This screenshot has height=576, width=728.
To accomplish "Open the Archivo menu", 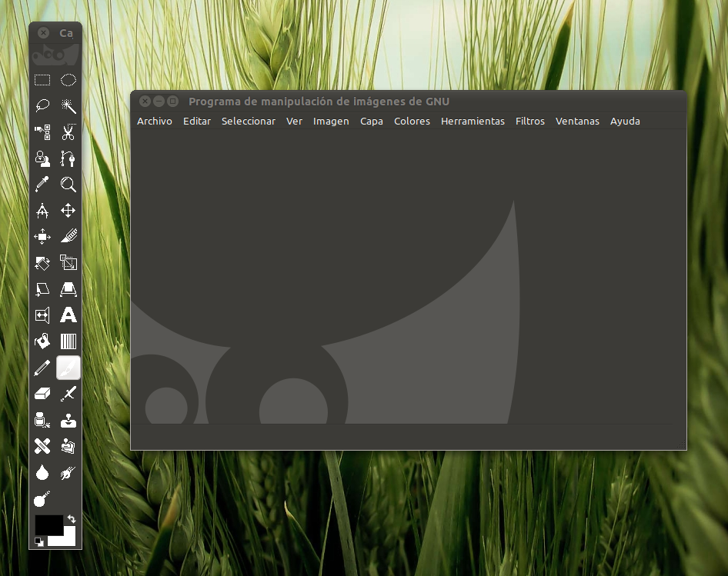I will pos(155,122).
